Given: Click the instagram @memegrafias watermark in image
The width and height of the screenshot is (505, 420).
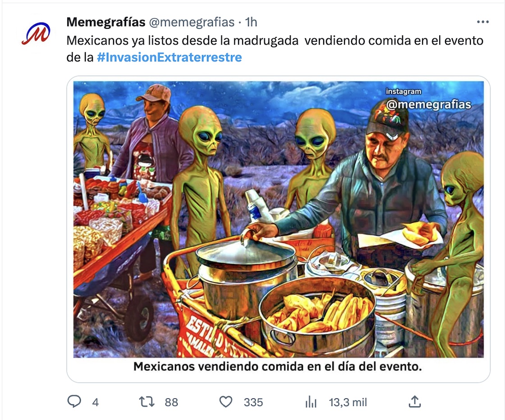Looking at the screenshot, I should pyautogui.click(x=428, y=100).
